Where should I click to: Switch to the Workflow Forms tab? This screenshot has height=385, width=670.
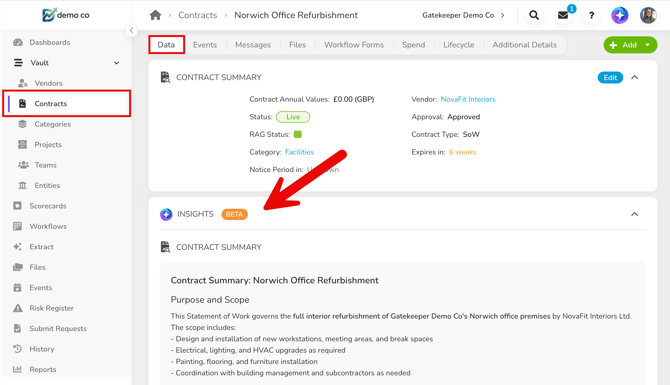(354, 45)
